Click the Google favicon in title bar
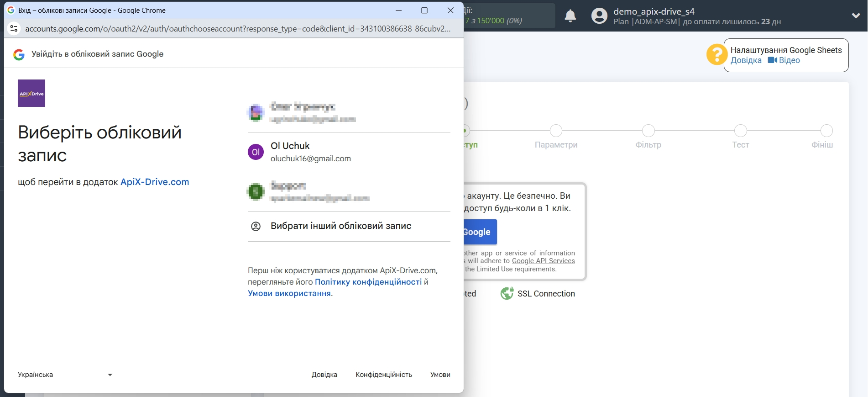868x397 pixels. pyautogui.click(x=11, y=10)
